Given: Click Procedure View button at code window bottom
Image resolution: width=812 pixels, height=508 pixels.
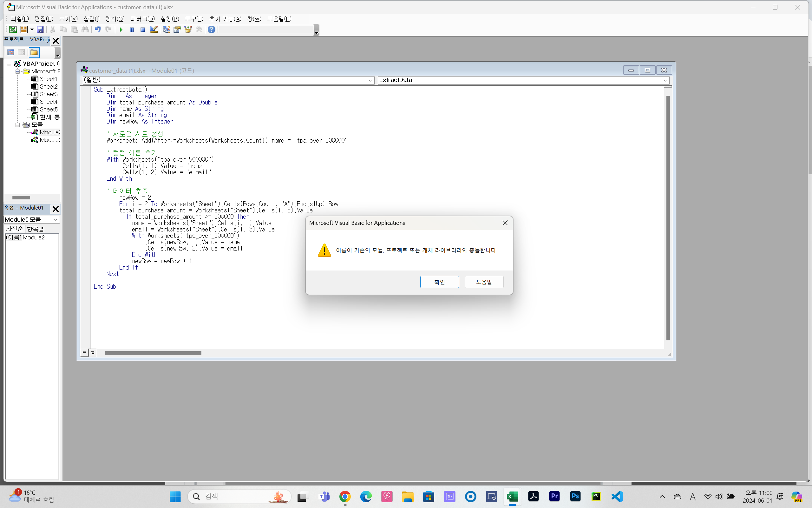Looking at the screenshot, I should (x=84, y=352).
